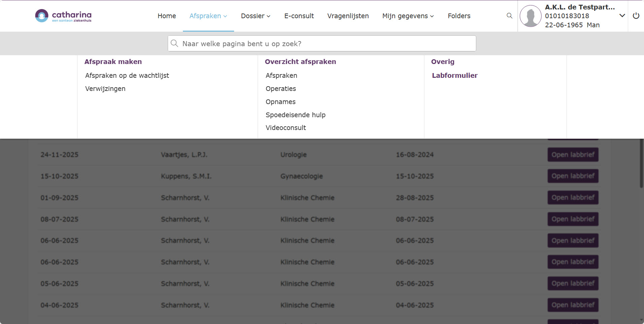Screen dimensions: 644x324
Task: Open labbrief for Urologie row
Action: coord(573,155)
